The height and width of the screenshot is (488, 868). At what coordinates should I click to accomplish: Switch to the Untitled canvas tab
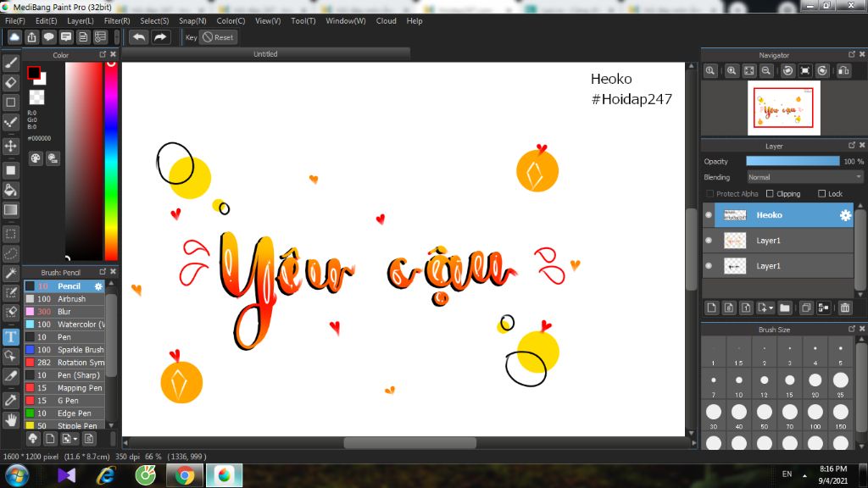pos(265,54)
